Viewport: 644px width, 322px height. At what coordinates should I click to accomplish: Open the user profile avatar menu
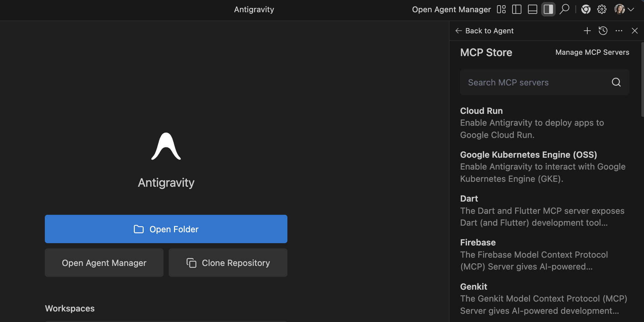pyautogui.click(x=624, y=9)
